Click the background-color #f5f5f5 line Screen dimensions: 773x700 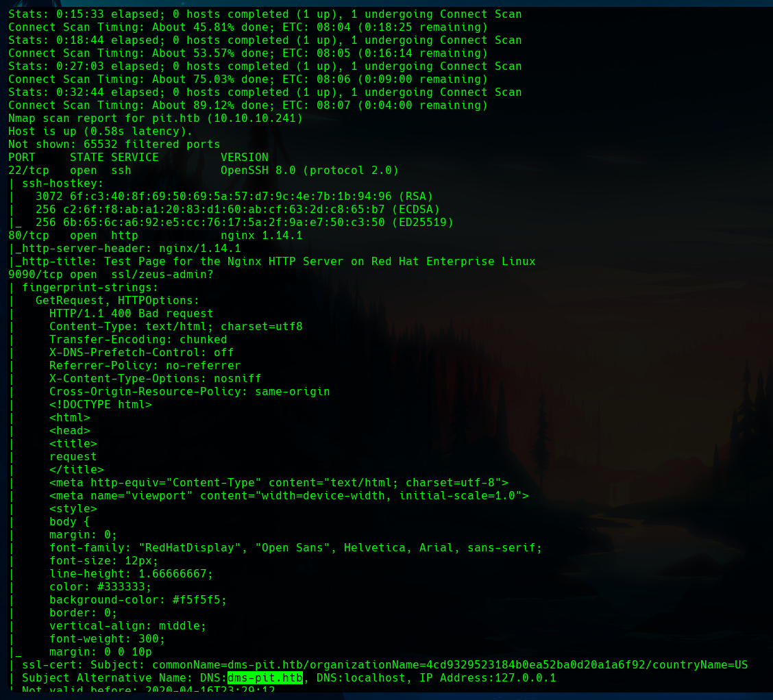[x=138, y=600]
